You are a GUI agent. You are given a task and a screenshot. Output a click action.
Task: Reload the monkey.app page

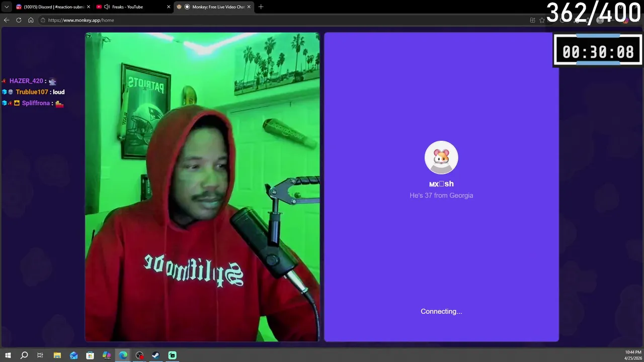[19, 20]
